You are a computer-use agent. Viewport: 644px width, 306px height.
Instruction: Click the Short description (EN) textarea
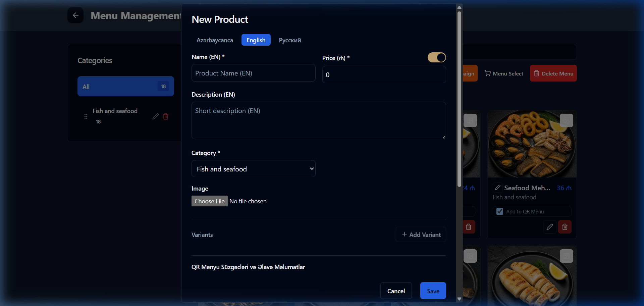tap(319, 120)
